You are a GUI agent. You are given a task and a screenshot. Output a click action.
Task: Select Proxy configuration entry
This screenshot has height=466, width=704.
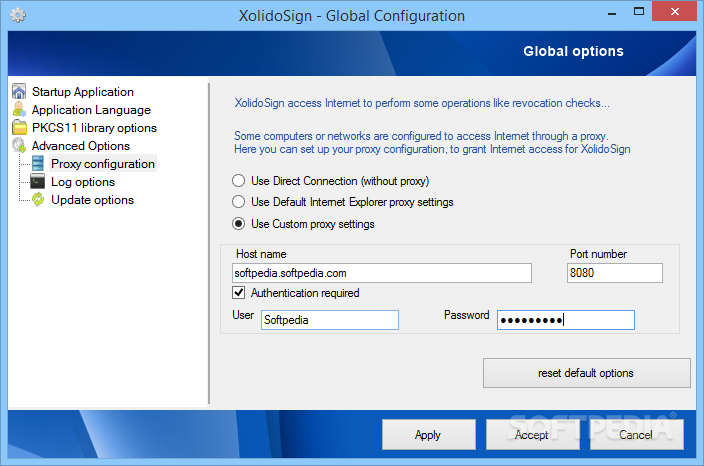(103, 163)
